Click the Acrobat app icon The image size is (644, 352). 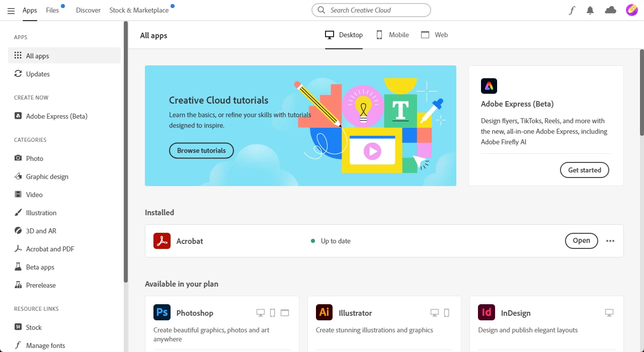tap(162, 241)
